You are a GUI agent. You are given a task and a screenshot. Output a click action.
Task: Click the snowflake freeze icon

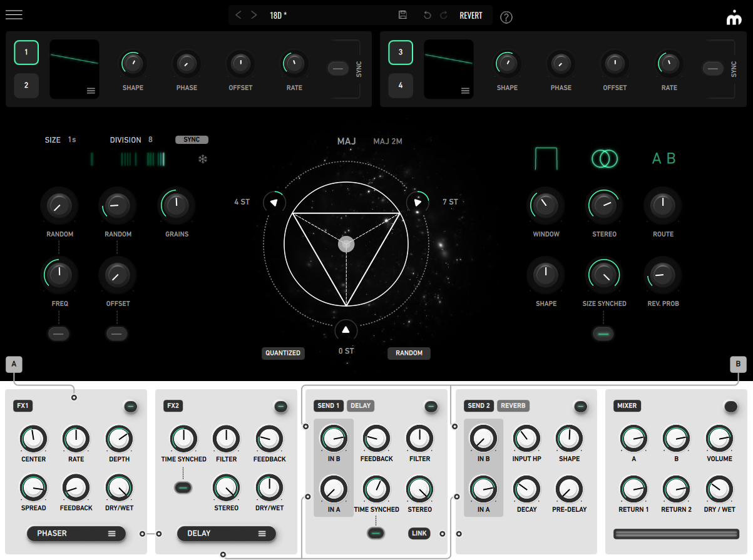click(x=202, y=159)
